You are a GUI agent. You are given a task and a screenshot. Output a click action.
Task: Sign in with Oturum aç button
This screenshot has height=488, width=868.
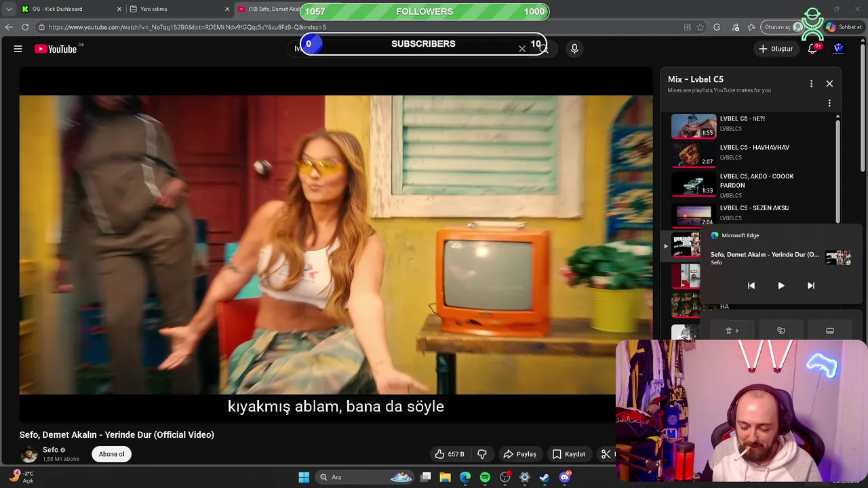[783, 27]
